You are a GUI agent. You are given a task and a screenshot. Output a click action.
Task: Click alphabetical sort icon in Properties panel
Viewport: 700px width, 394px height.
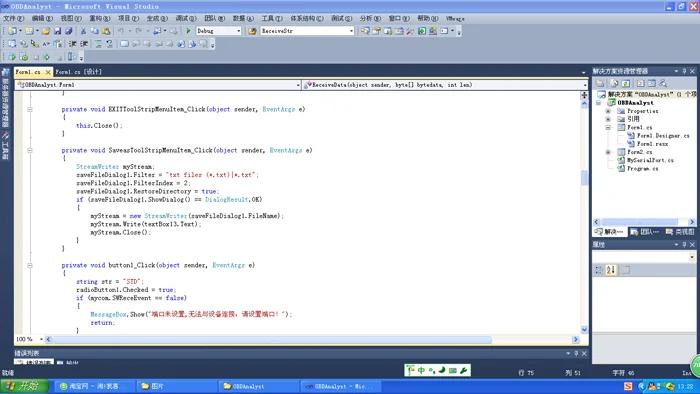tap(611, 270)
